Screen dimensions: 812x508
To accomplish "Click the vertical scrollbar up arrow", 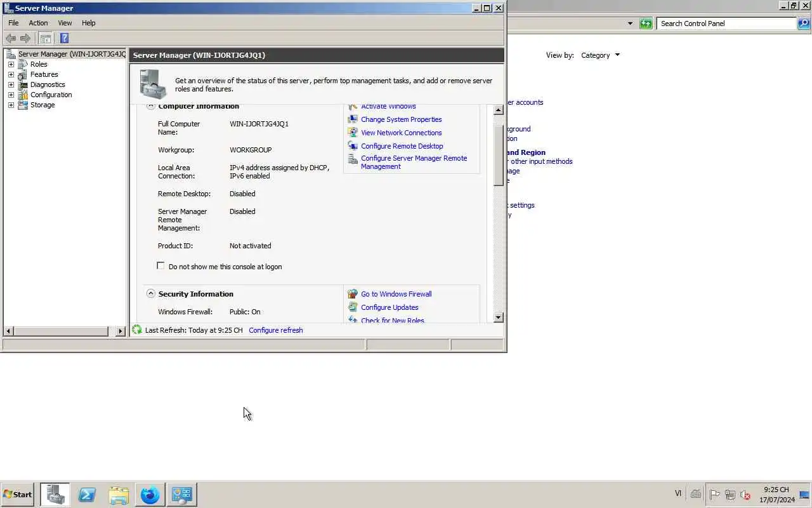I will (498, 110).
